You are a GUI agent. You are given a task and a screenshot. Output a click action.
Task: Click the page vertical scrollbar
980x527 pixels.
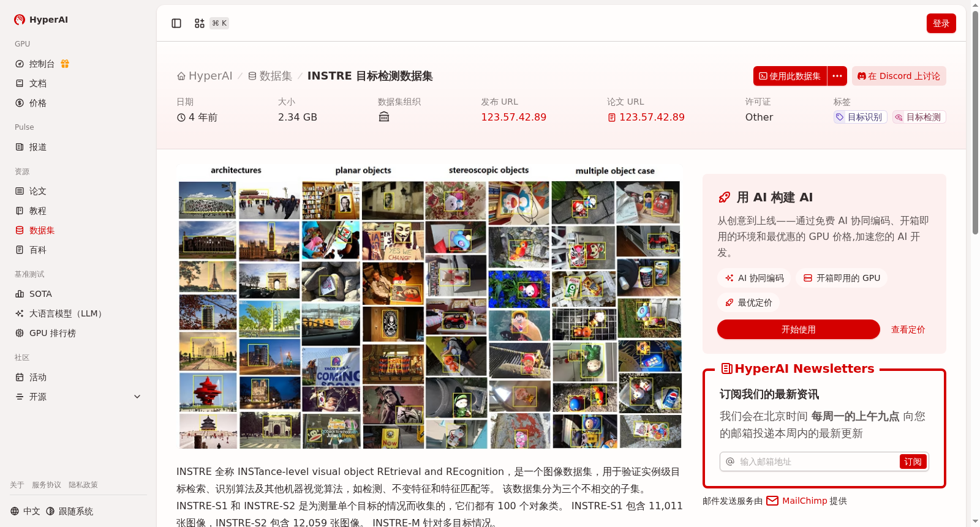coord(975,122)
